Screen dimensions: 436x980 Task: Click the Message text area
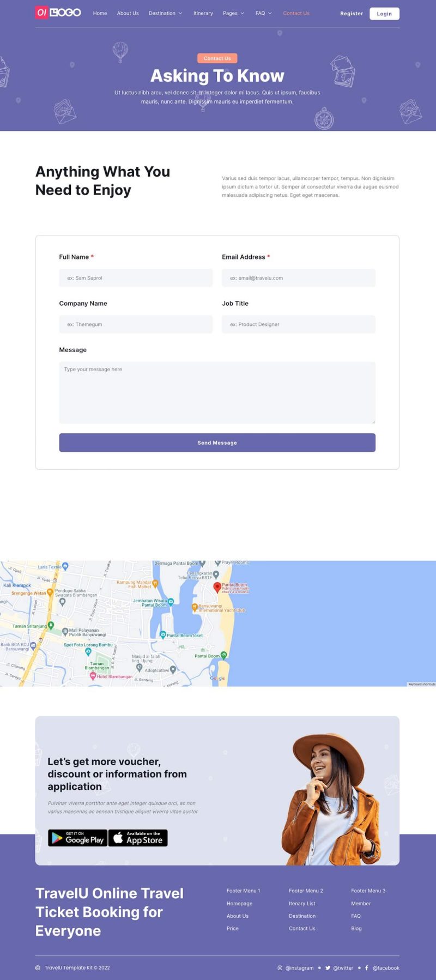click(x=217, y=392)
